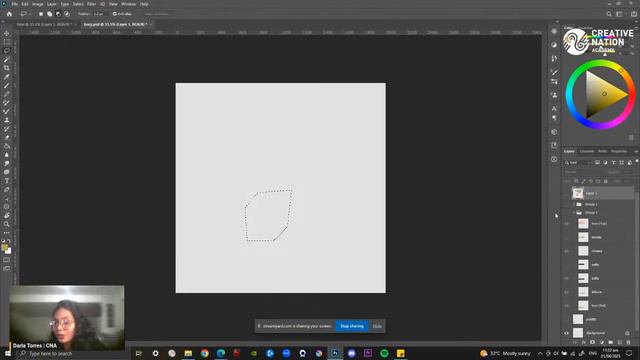Screen dimensions: 640x360
Task: Open the layer Fill dropdown
Action: point(627,181)
